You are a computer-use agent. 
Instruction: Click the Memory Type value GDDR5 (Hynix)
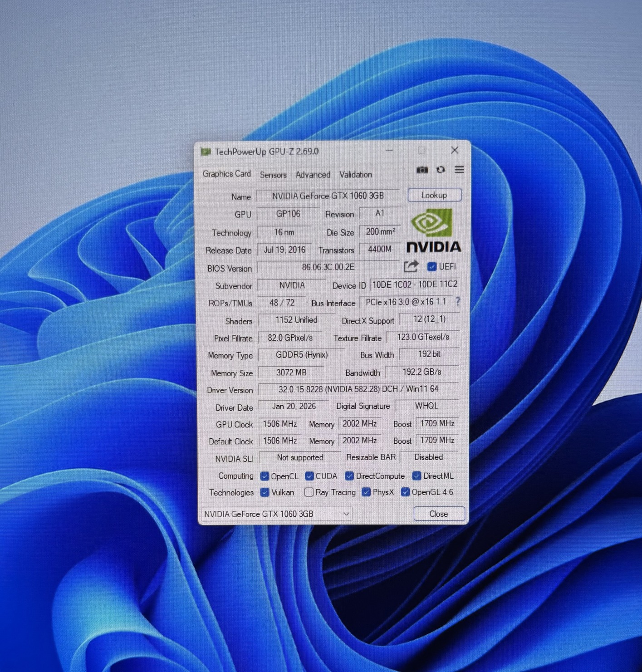[x=302, y=355]
